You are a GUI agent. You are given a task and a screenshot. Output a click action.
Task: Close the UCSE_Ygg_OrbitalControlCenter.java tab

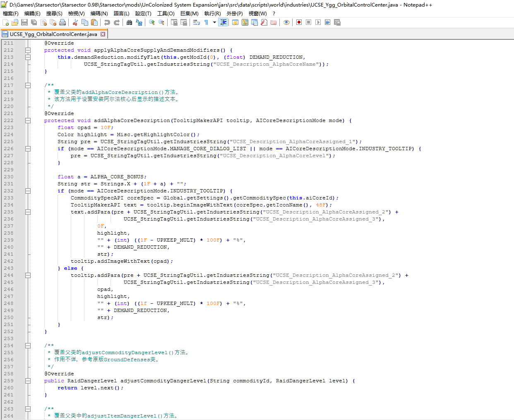(x=103, y=34)
